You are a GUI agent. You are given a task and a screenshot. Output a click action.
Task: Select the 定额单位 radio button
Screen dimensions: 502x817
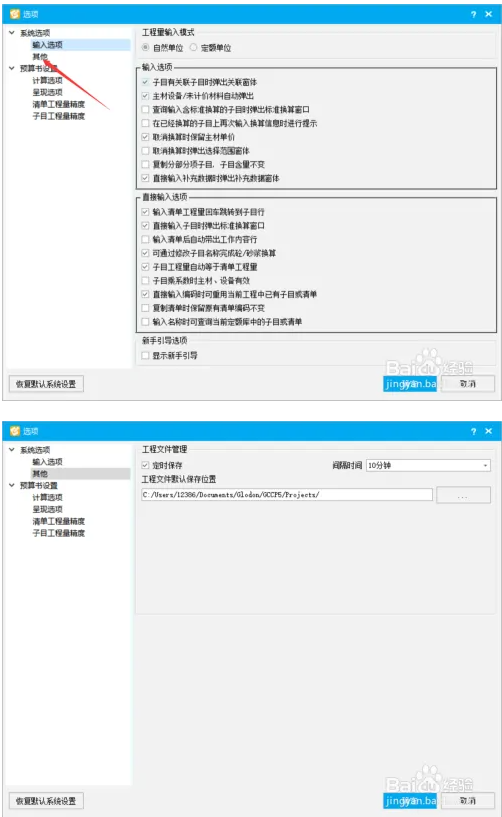tap(193, 47)
